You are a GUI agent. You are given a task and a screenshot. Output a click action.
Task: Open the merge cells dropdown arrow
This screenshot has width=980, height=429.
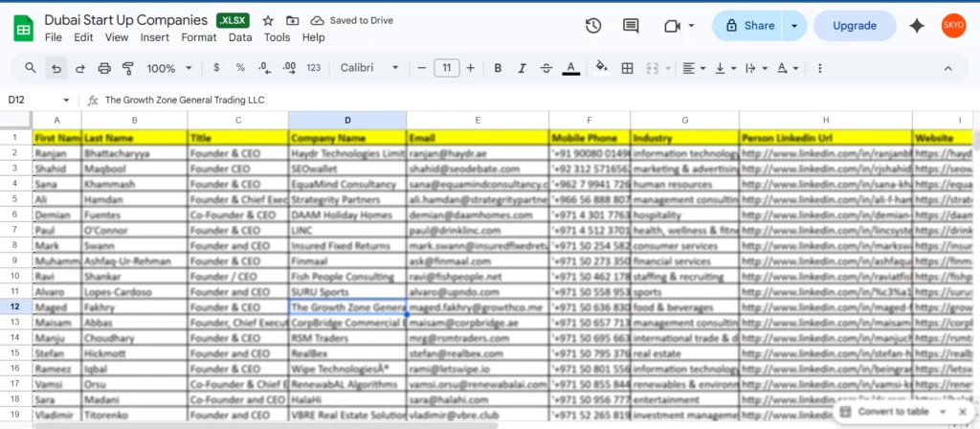click(x=668, y=68)
